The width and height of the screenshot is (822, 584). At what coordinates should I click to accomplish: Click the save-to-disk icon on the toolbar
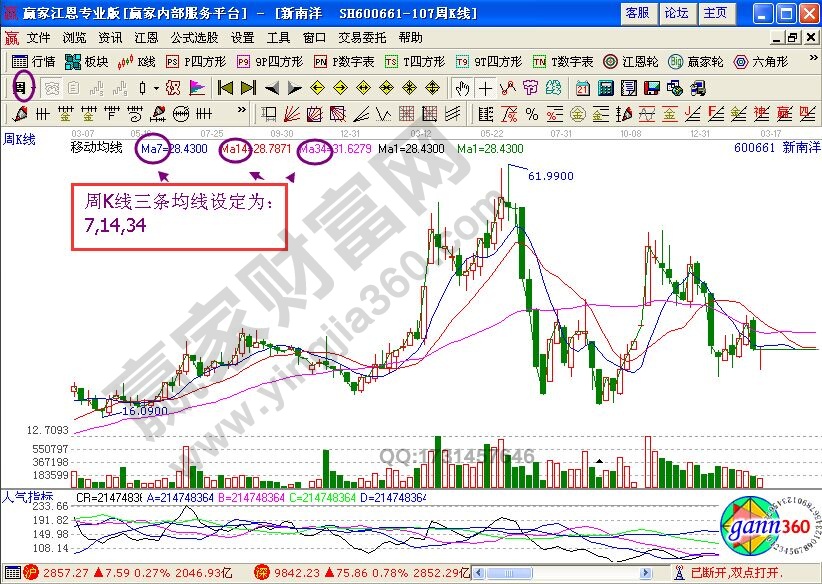652,88
